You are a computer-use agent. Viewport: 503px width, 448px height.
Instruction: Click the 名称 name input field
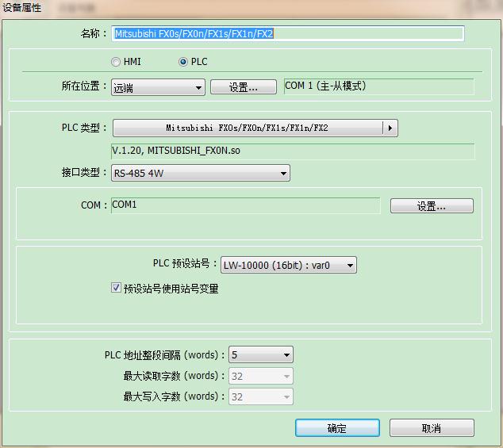pos(288,33)
